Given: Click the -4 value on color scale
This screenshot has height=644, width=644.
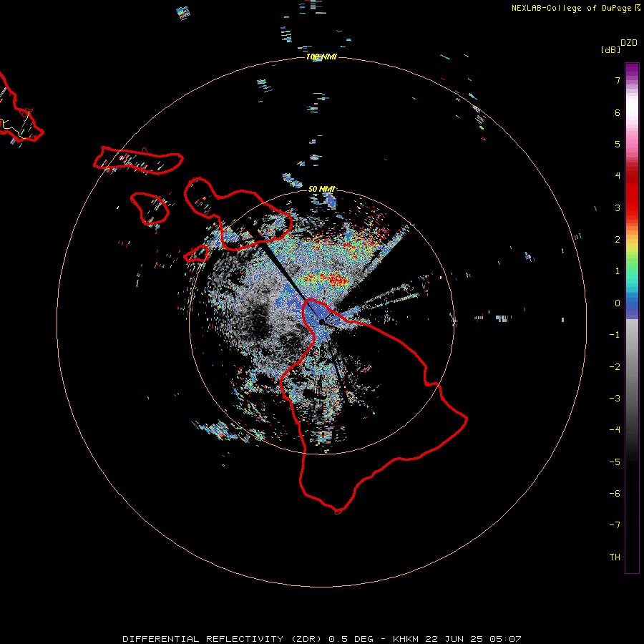Looking at the screenshot, I should click(615, 429).
